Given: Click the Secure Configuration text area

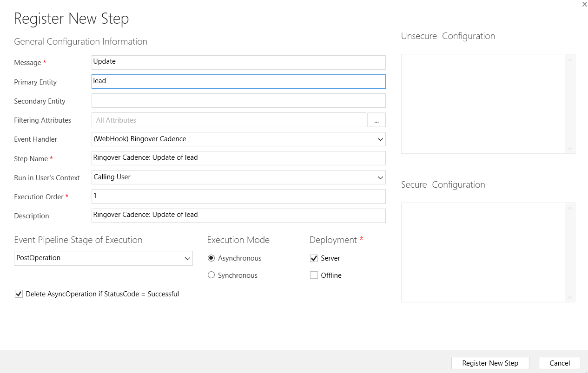Looking at the screenshot, I should click(x=483, y=252).
